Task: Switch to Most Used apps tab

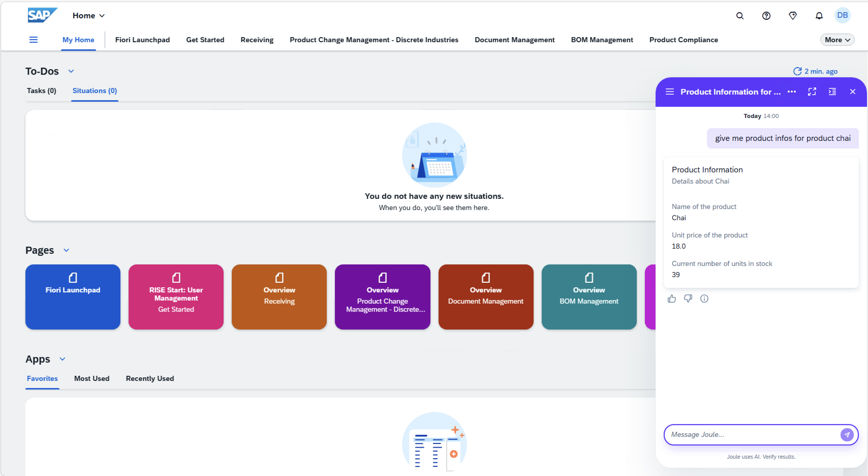Action: (92, 379)
